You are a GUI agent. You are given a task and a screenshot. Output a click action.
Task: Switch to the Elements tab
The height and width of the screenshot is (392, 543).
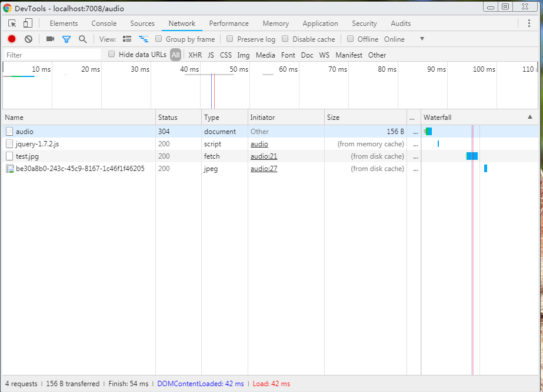click(x=64, y=23)
